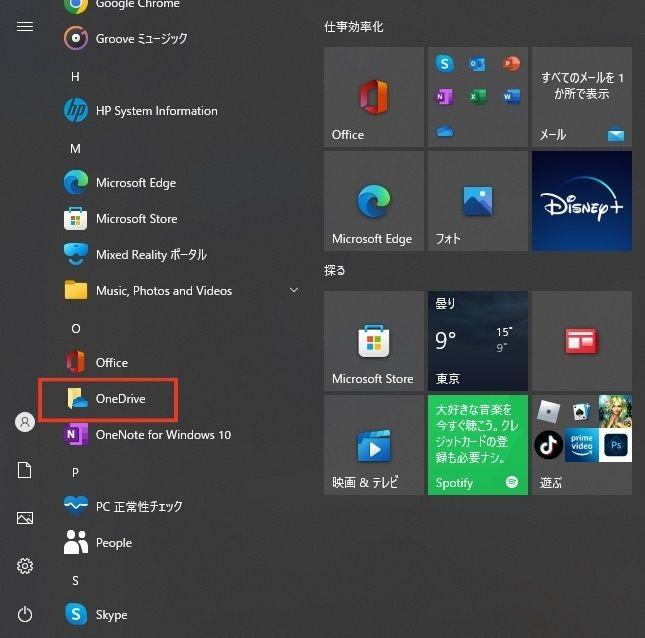Screen dimensions: 645x638
Task: Open Solitaire cards icon in 遊ぶ tile
Action: click(582, 411)
